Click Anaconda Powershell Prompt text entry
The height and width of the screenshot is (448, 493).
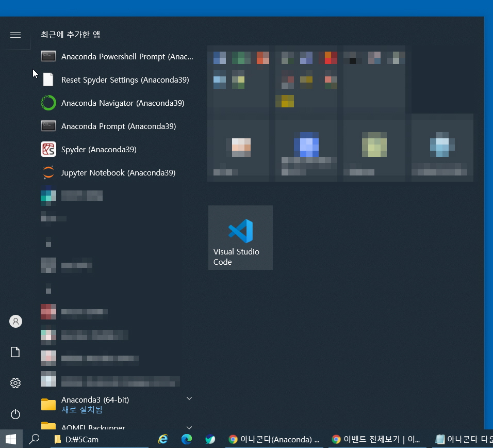[x=127, y=57]
